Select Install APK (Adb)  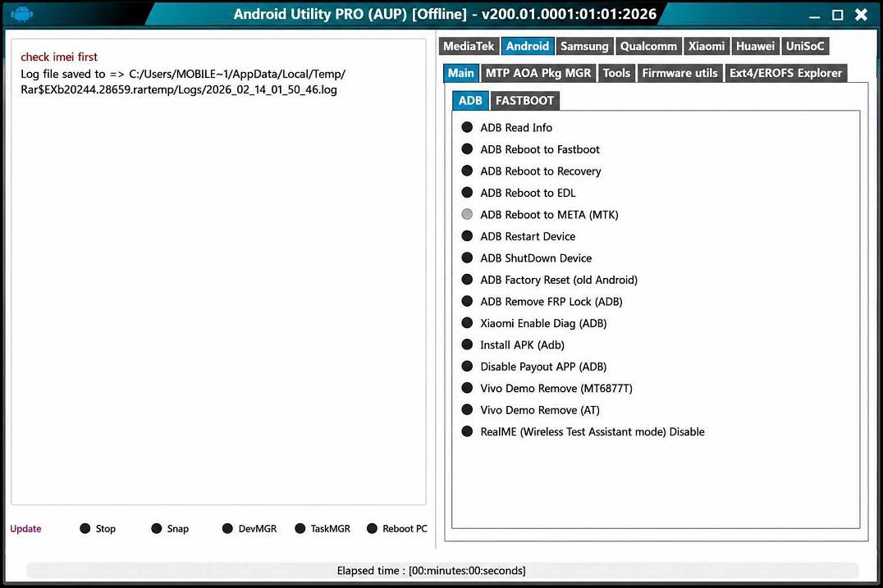tap(513, 345)
